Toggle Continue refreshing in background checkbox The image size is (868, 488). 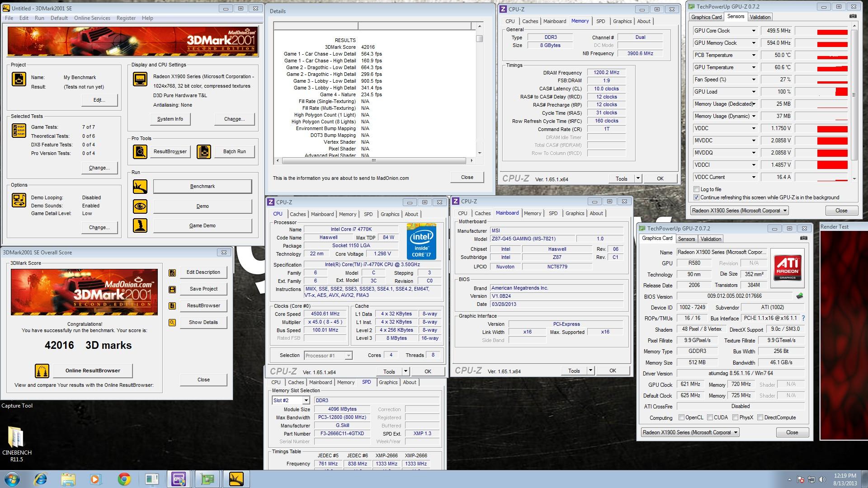click(x=696, y=197)
